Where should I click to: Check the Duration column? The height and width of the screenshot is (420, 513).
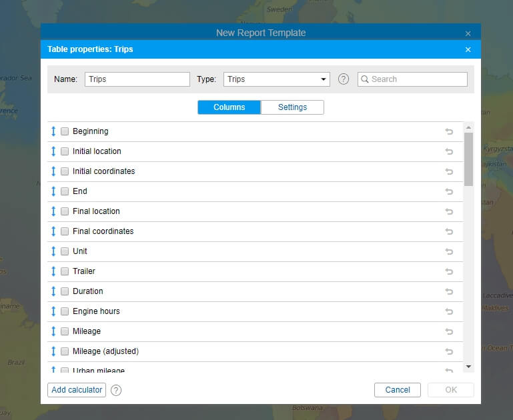[x=65, y=291]
